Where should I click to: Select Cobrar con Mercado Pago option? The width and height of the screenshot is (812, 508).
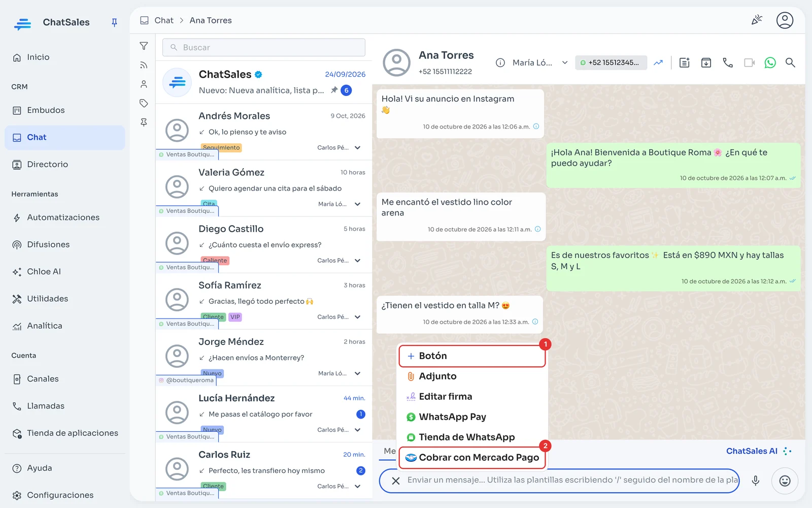click(472, 458)
